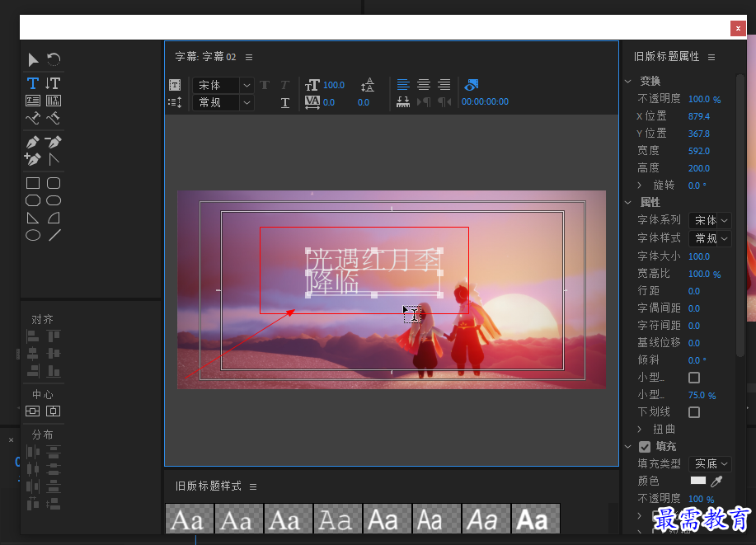Select the Path Type tool
The image size is (756, 545).
(33, 118)
